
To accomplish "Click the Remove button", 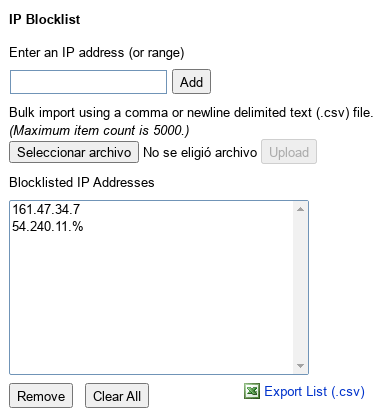I will [x=41, y=396].
